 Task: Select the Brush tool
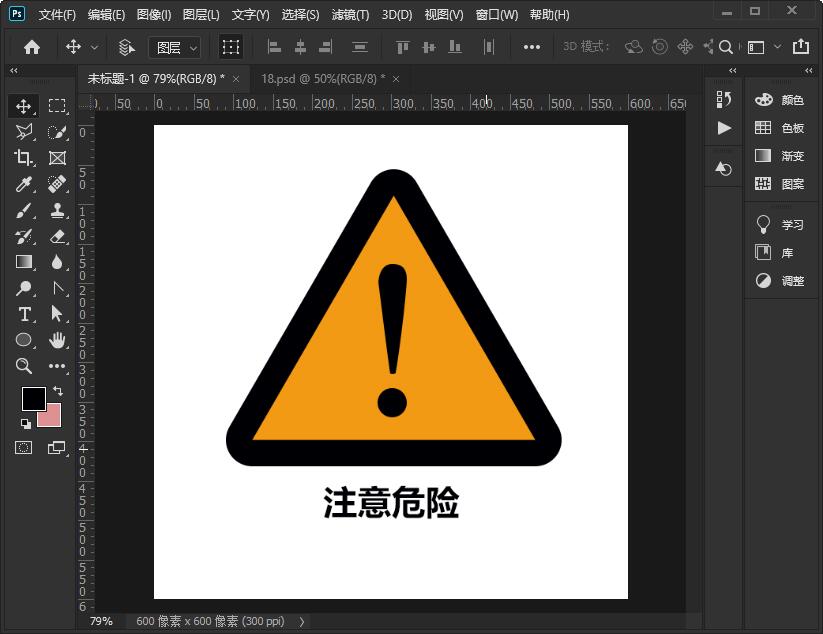[23, 210]
